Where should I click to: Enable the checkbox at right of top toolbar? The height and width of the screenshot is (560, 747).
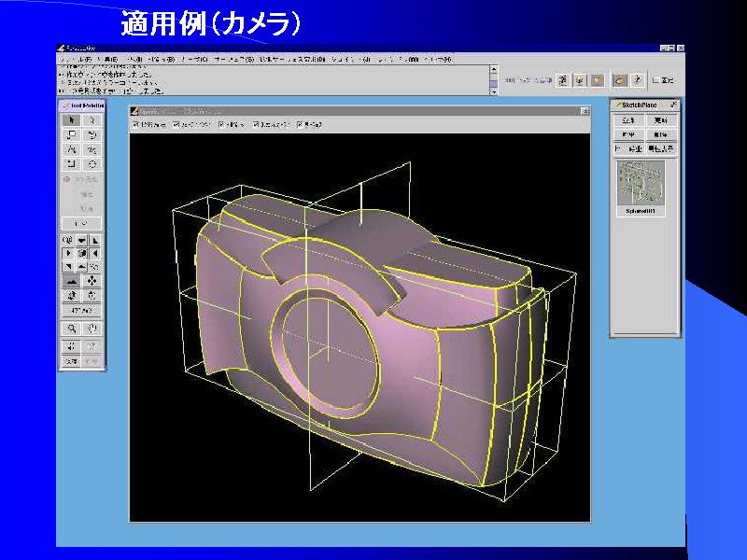[x=655, y=81]
